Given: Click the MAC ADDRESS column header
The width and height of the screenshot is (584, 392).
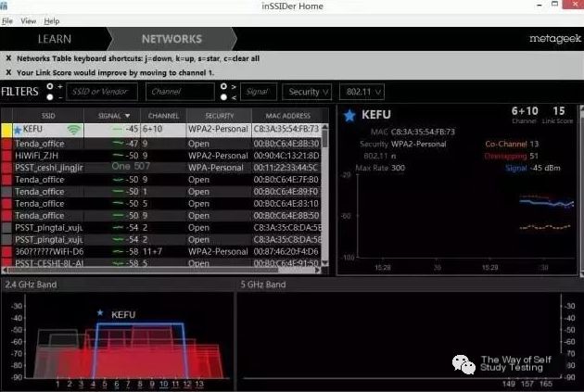Looking at the screenshot, I should point(287,116).
